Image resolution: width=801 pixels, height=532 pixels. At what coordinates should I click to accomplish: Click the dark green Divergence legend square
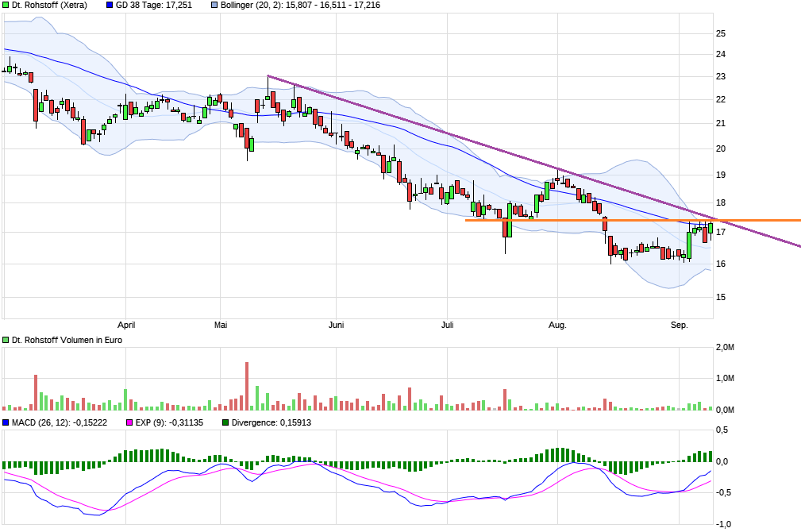click(225, 422)
